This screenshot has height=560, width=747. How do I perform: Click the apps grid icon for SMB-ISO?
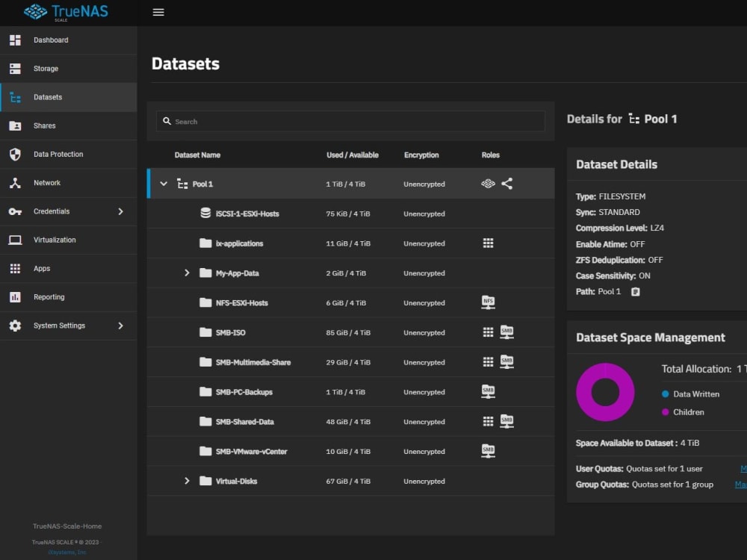coord(488,332)
